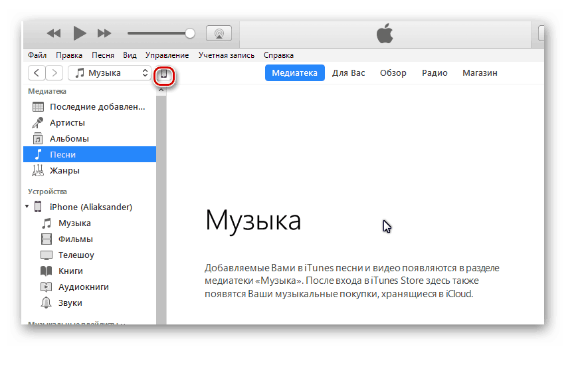Click the large Музыка heading
The height and width of the screenshot is (369, 588).
253,221
